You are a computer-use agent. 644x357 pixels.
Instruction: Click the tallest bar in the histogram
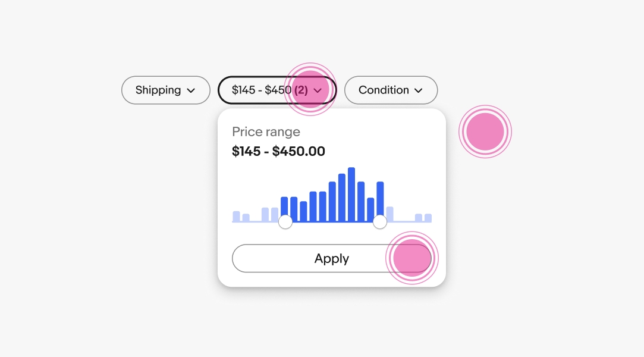click(351, 194)
